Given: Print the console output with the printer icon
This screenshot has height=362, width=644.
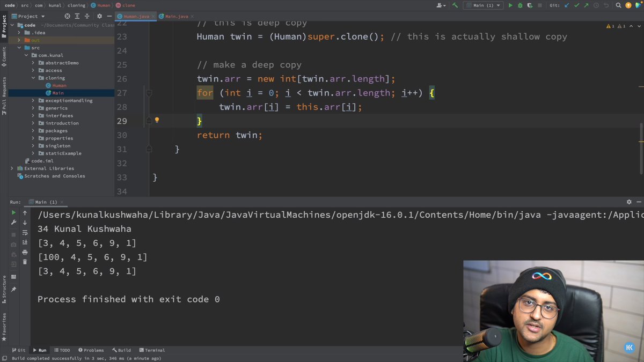Looking at the screenshot, I should pyautogui.click(x=25, y=252).
